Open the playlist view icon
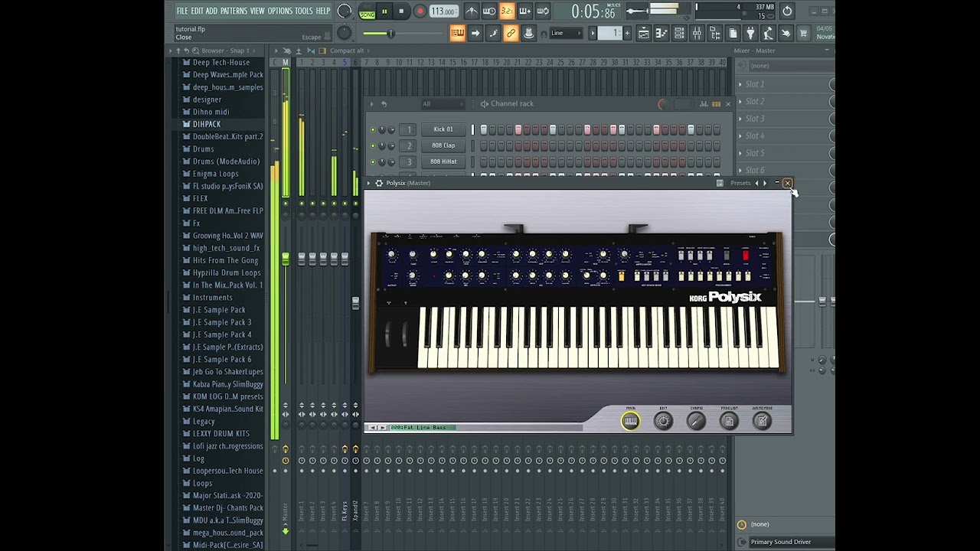Viewport: 980px width, 551px height. coord(644,33)
